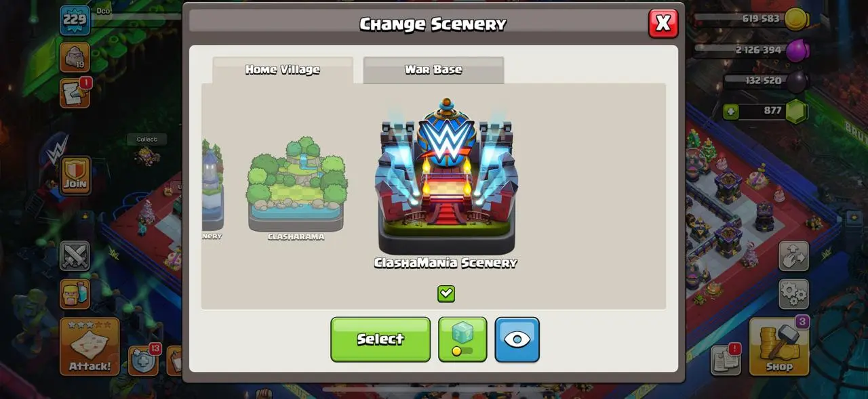Image resolution: width=868 pixels, height=399 pixels.
Task: Open the settings gear icon
Action: click(793, 294)
